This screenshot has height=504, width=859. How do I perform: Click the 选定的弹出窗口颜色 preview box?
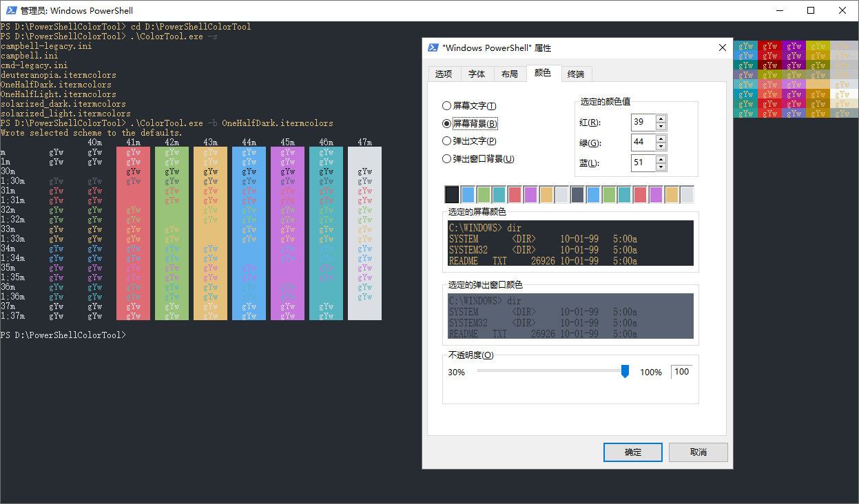[570, 316]
